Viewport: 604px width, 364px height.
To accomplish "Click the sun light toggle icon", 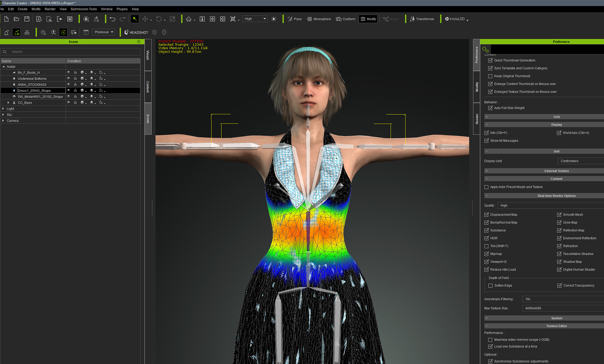I will pyautogui.click(x=274, y=19).
